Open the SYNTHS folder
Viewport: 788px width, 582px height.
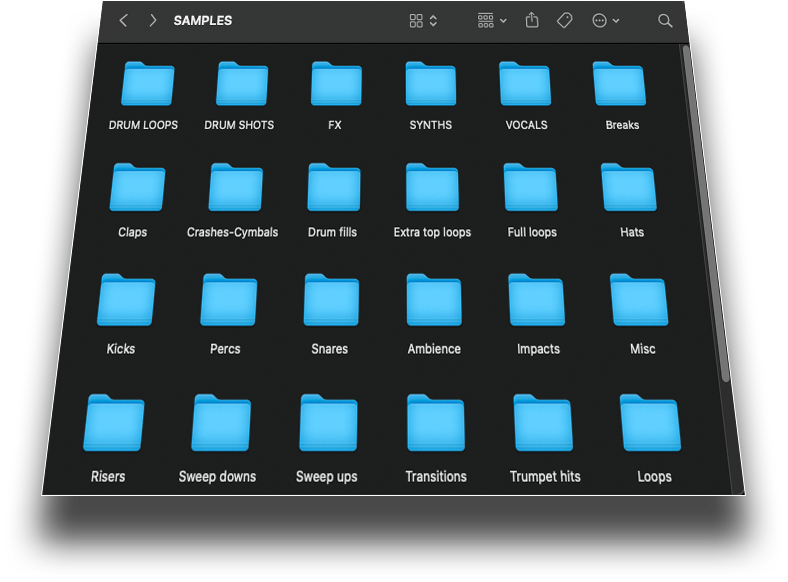pos(431,84)
